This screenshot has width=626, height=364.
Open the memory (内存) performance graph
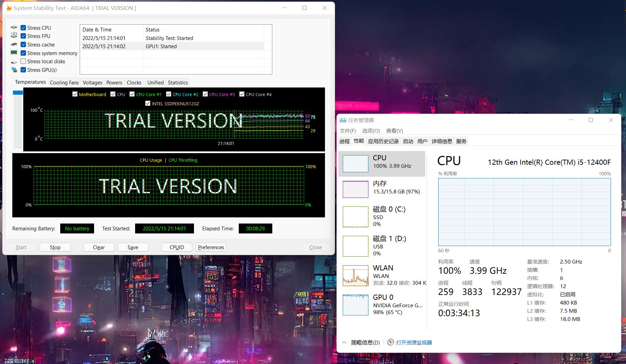point(355,189)
